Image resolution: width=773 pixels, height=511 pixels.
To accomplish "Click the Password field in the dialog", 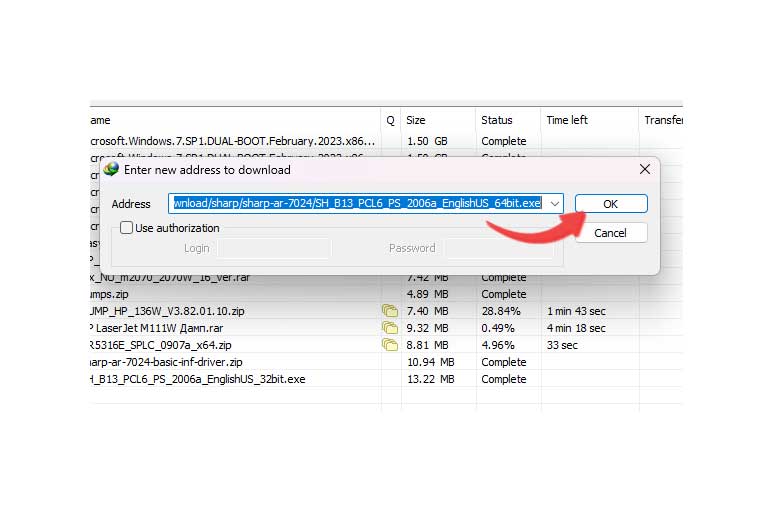I will (500, 248).
